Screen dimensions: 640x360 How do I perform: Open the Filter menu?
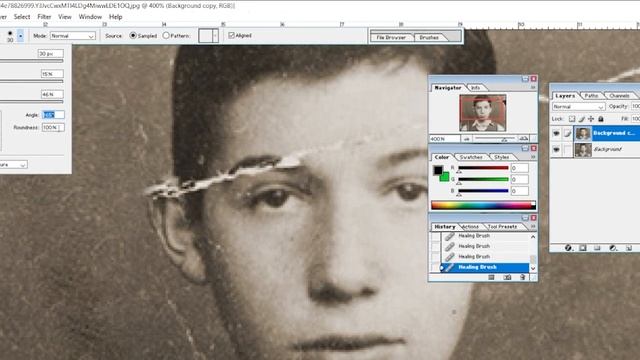point(44,17)
